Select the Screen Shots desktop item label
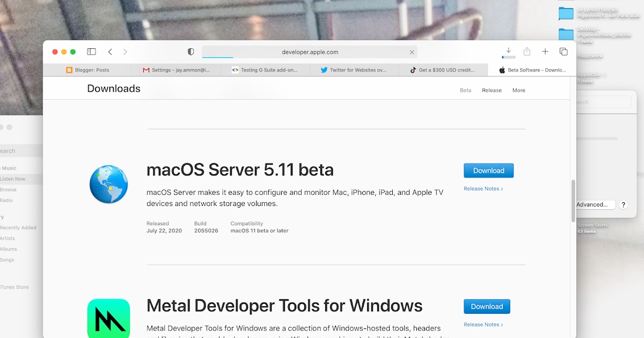 pos(592,225)
